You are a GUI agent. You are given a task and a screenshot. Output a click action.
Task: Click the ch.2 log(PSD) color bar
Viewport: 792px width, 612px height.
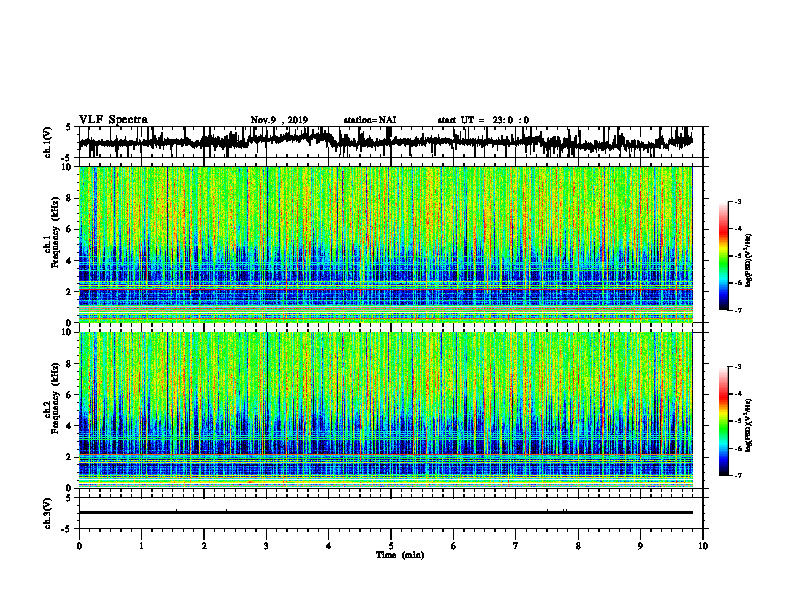click(x=723, y=421)
